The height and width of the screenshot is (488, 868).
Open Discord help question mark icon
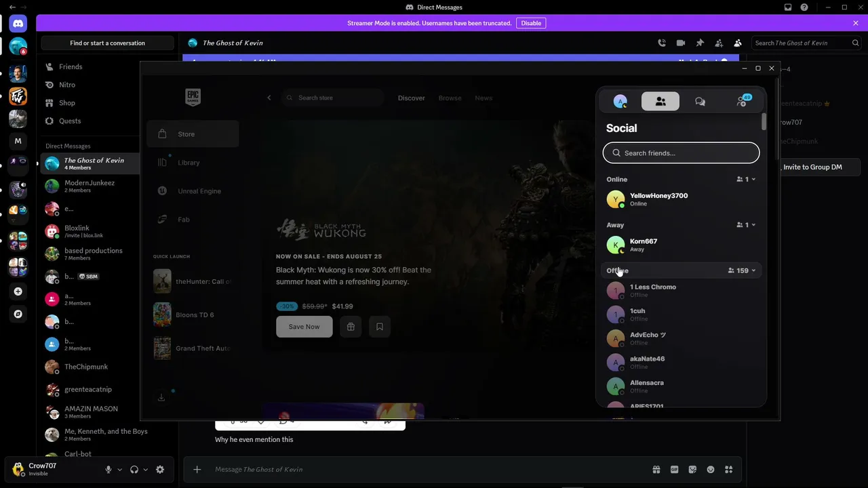[804, 7]
